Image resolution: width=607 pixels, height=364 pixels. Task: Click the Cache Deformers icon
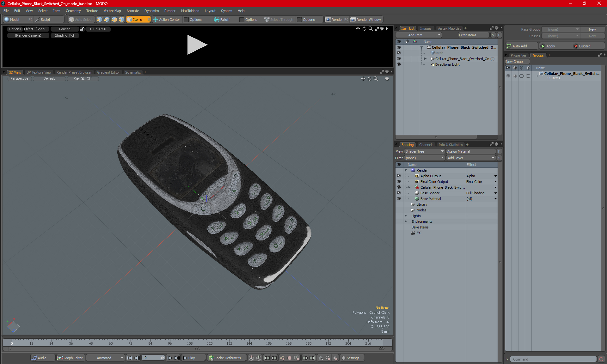click(x=211, y=358)
